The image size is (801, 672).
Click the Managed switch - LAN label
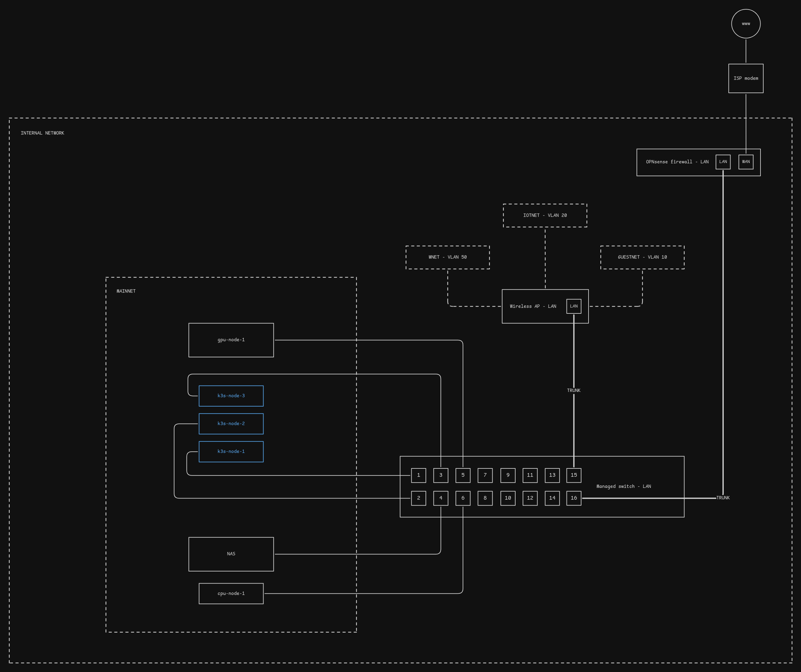click(x=623, y=487)
